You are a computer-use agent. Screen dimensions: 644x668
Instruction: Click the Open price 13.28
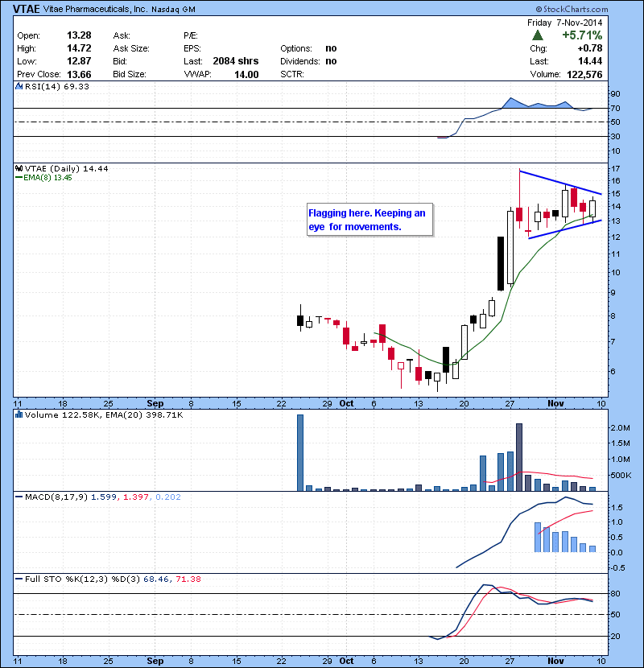point(79,35)
